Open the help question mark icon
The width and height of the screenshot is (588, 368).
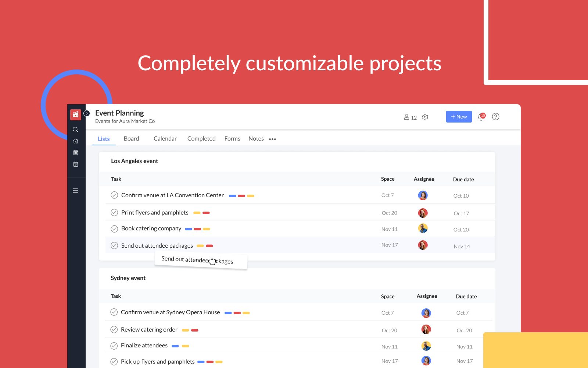pos(496,117)
